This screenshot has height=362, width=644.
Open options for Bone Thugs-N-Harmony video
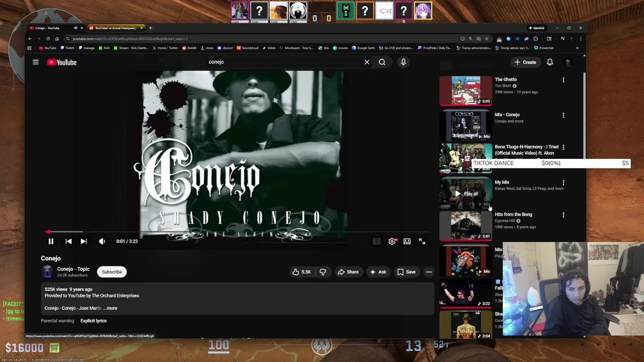click(x=563, y=147)
